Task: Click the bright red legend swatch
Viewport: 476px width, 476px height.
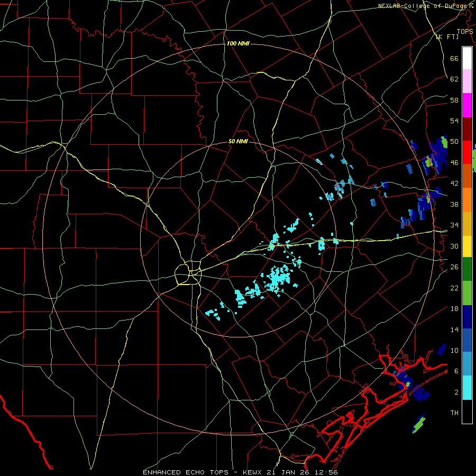Action: click(467, 152)
